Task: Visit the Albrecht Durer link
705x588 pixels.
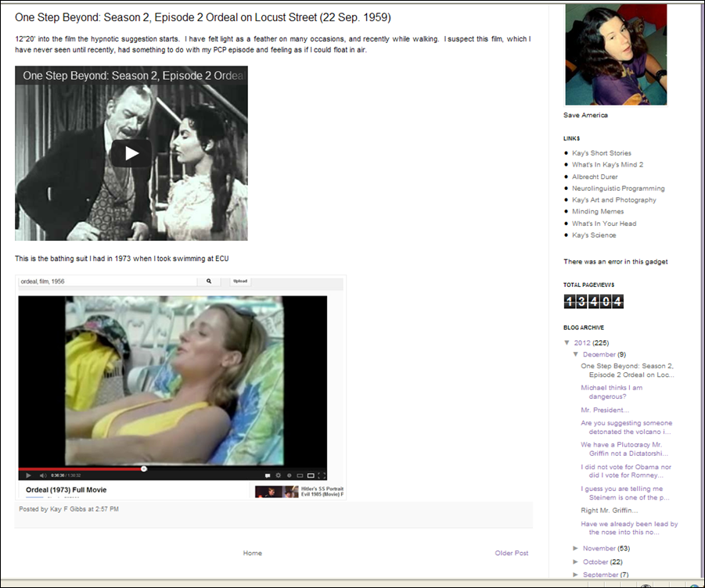Action: point(595,177)
